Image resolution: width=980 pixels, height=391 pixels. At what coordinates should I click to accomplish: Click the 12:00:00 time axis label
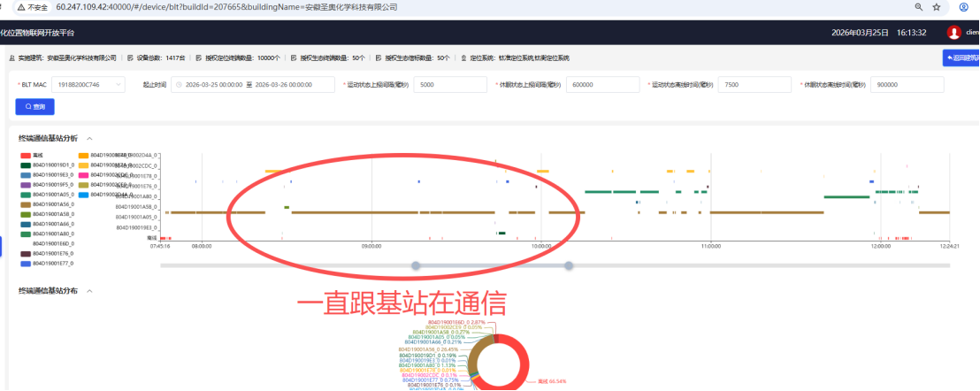pyautogui.click(x=880, y=246)
